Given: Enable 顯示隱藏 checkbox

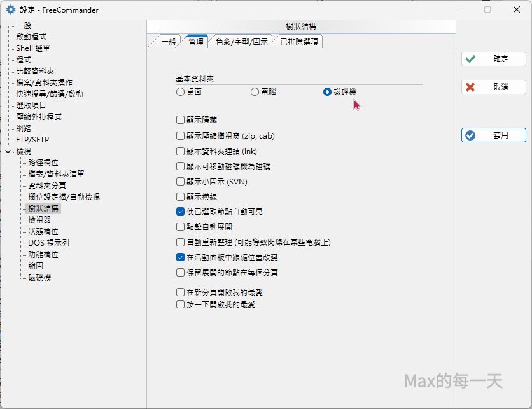Looking at the screenshot, I should [x=181, y=120].
